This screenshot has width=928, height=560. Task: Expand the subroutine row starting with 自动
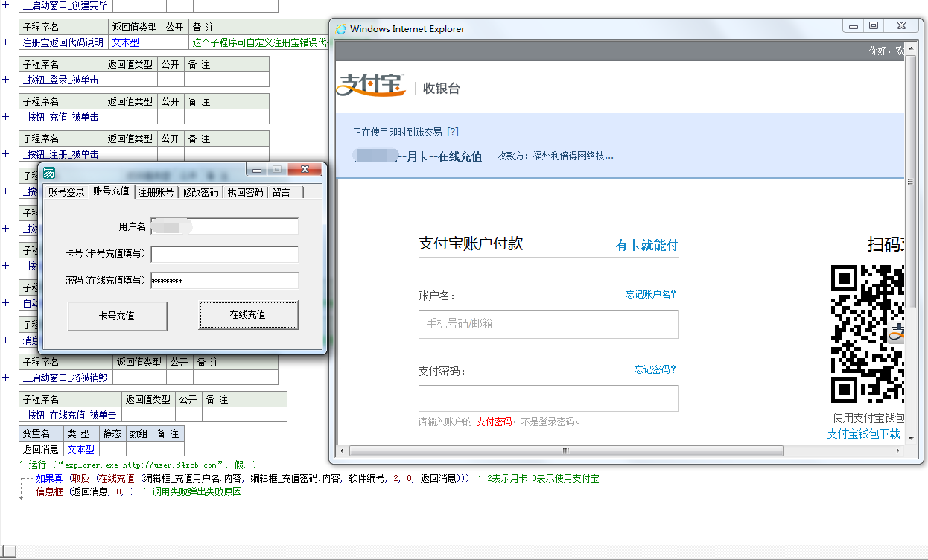(6, 303)
